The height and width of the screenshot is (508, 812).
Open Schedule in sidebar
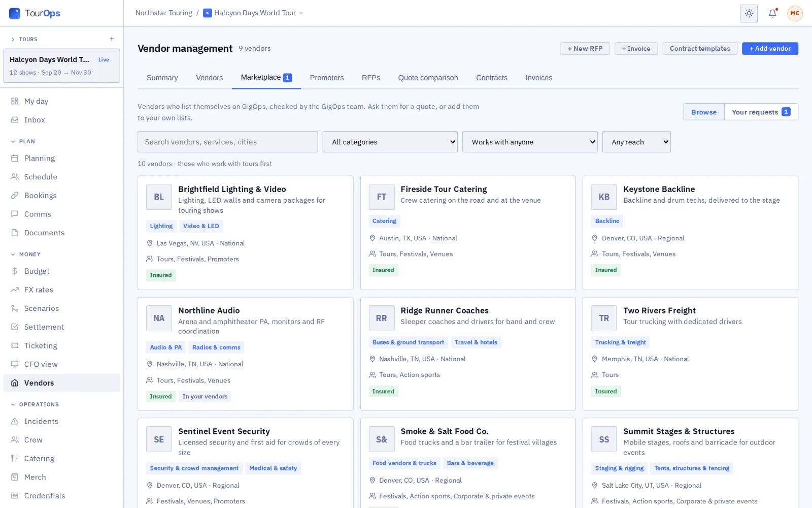click(x=62, y=177)
